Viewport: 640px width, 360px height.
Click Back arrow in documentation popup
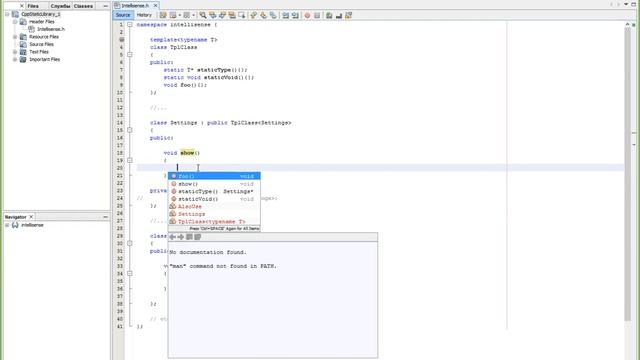[173, 237]
